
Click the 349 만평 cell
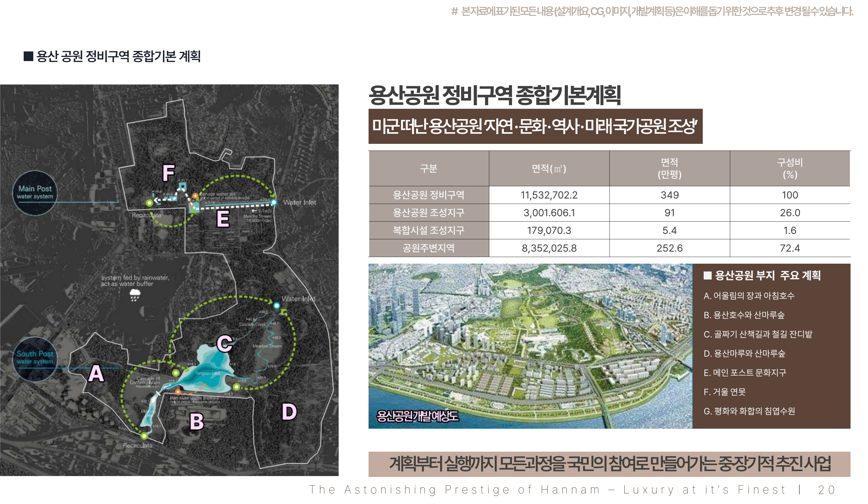[670, 195]
